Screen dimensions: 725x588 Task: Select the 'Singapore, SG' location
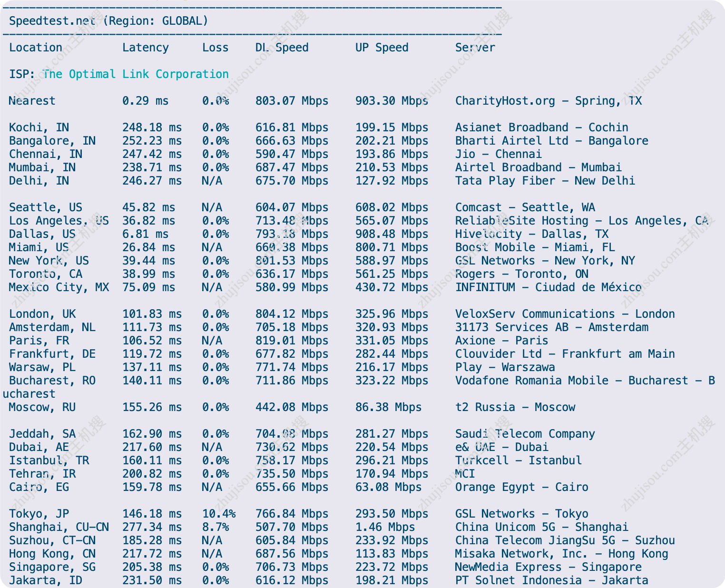(x=52, y=567)
